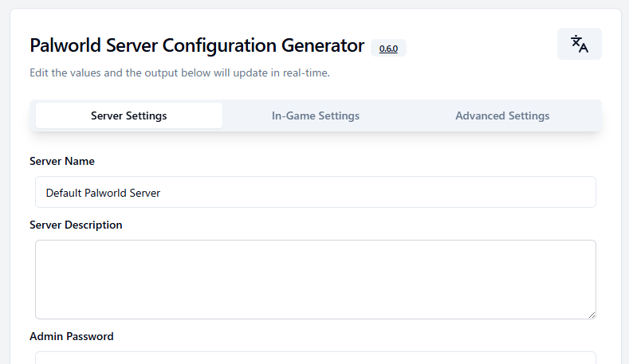629x364 pixels.
Task: Switch to the In-Game Settings tab
Action: (x=316, y=115)
